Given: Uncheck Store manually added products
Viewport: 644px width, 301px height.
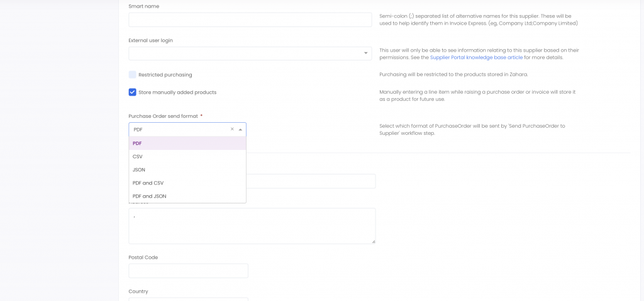Looking at the screenshot, I should coord(132,92).
